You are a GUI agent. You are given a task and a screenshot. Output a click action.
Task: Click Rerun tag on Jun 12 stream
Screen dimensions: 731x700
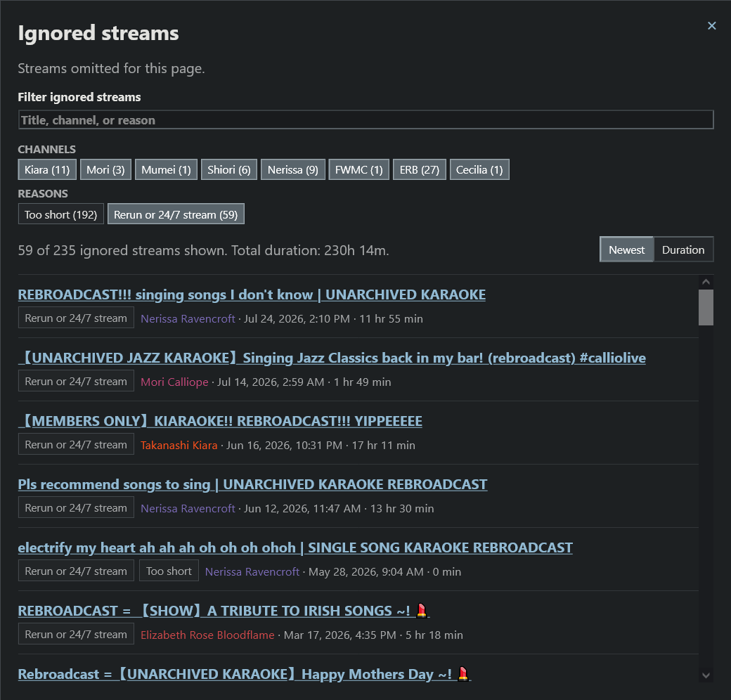76,507
